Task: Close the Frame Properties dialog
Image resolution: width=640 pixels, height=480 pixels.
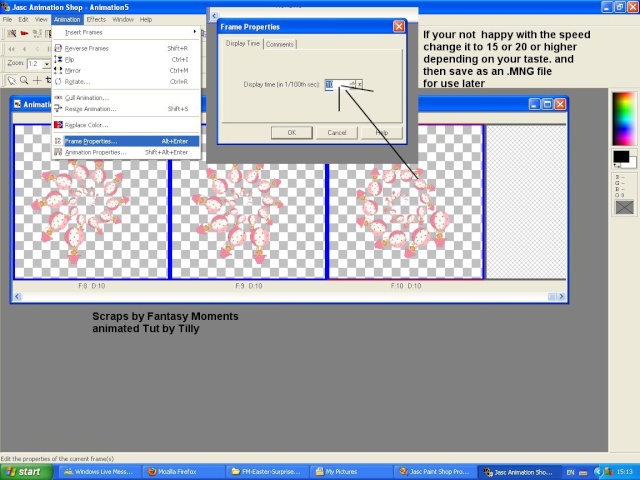Action: (x=399, y=27)
